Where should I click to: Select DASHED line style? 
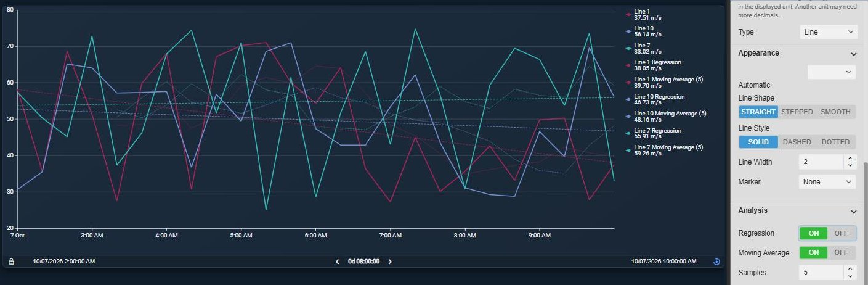797,142
